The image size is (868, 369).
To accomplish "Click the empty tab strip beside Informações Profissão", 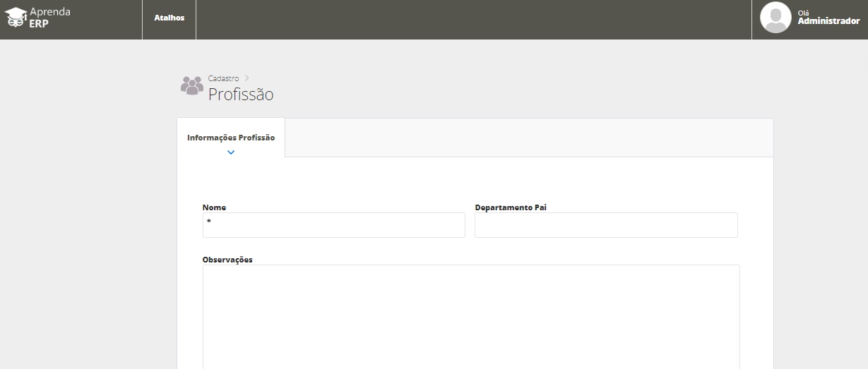I will tap(528, 138).
